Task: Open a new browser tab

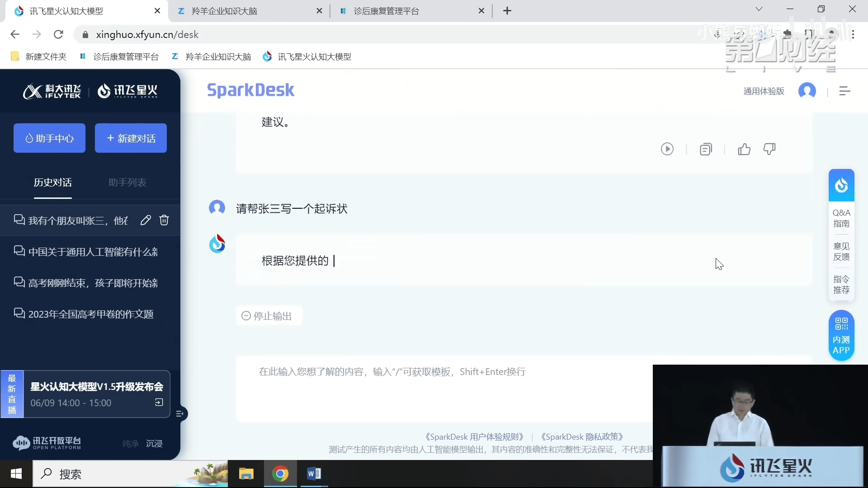Action: pyautogui.click(x=507, y=11)
